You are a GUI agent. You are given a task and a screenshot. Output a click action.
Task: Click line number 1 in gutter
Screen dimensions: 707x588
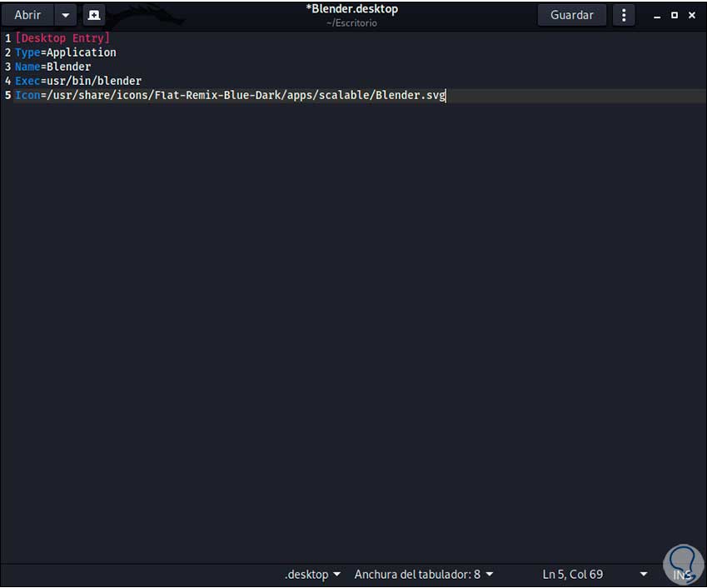click(x=7, y=38)
